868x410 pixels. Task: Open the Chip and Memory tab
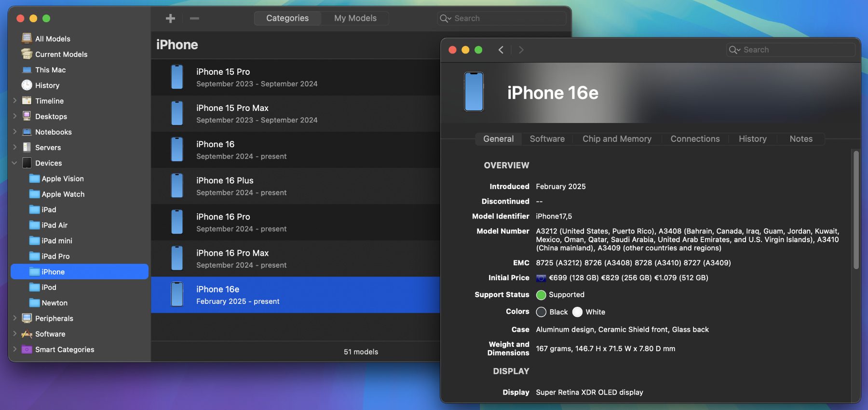pyautogui.click(x=617, y=139)
